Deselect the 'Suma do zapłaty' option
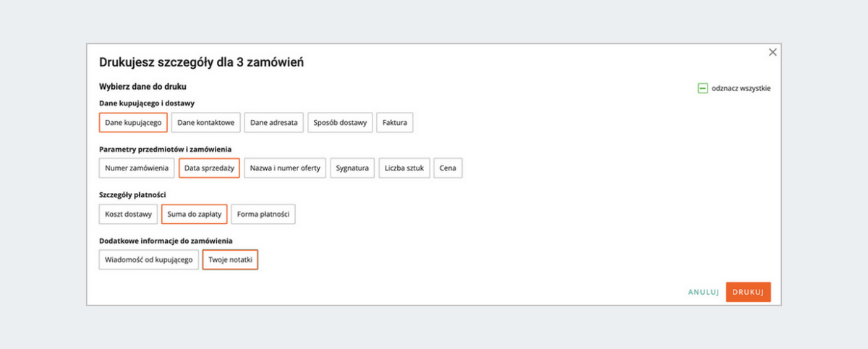The image size is (868, 349). [x=194, y=214]
